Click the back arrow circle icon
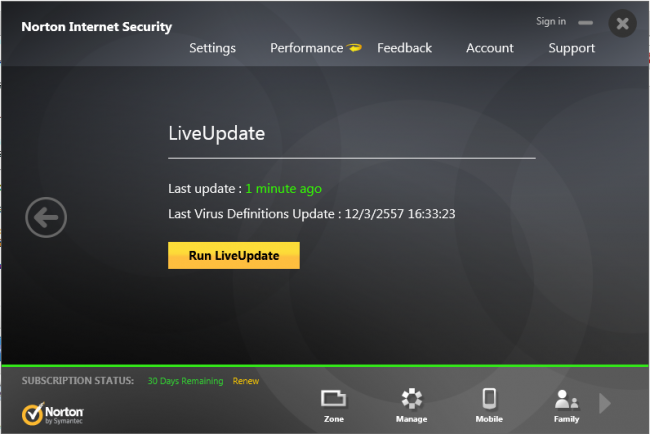Screen dimensions: 650x434 [x=46, y=217]
